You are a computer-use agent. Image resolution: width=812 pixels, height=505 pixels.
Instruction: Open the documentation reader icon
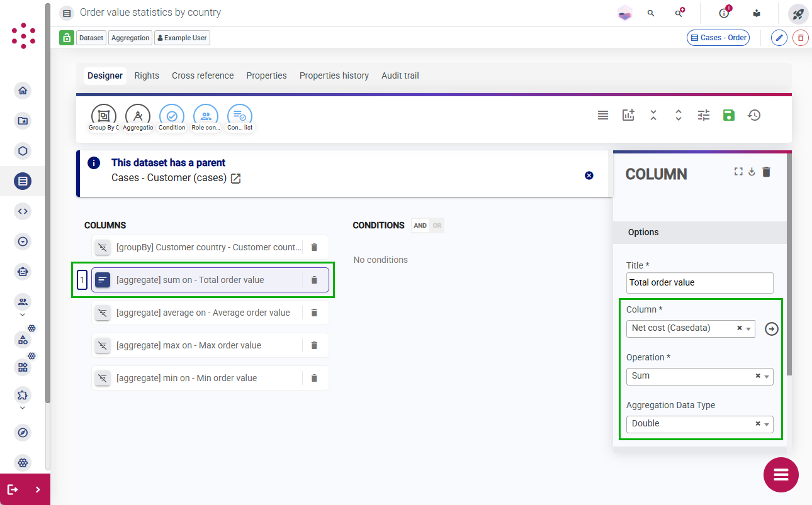pos(757,13)
